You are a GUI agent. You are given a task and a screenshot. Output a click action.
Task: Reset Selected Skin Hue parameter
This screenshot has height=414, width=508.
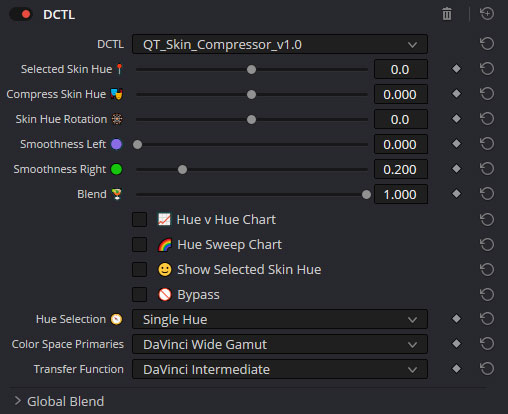[x=487, y=69]
